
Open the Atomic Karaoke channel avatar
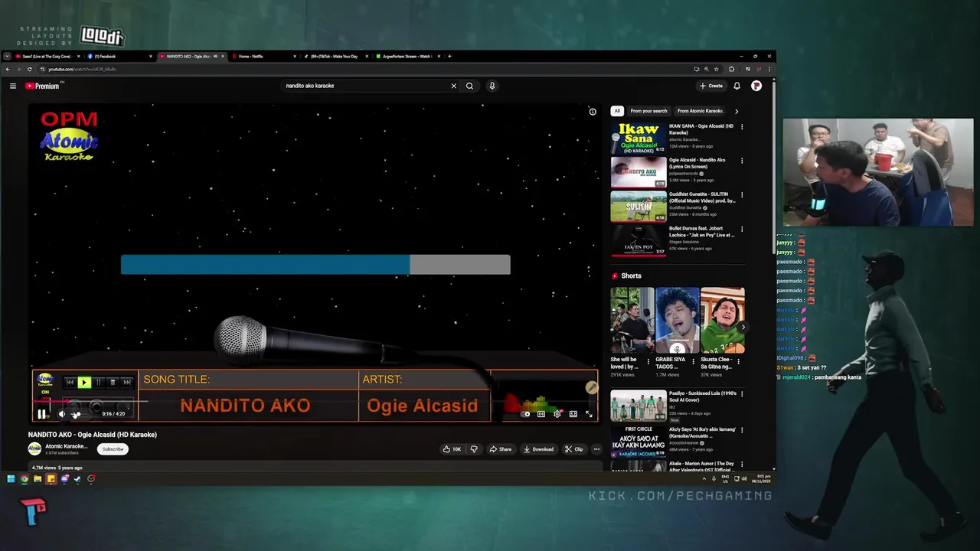pyautogui.click(x=34, y=449)
